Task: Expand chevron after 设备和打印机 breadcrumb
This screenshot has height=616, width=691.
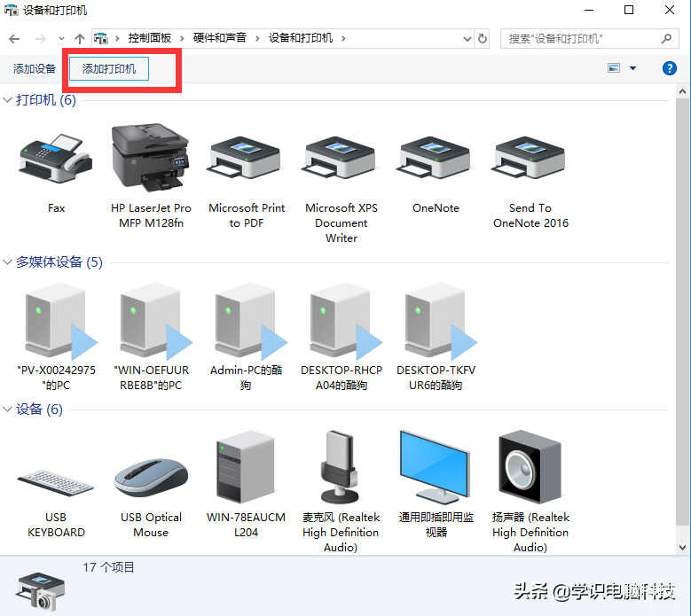Action: (x=343, y=39)
